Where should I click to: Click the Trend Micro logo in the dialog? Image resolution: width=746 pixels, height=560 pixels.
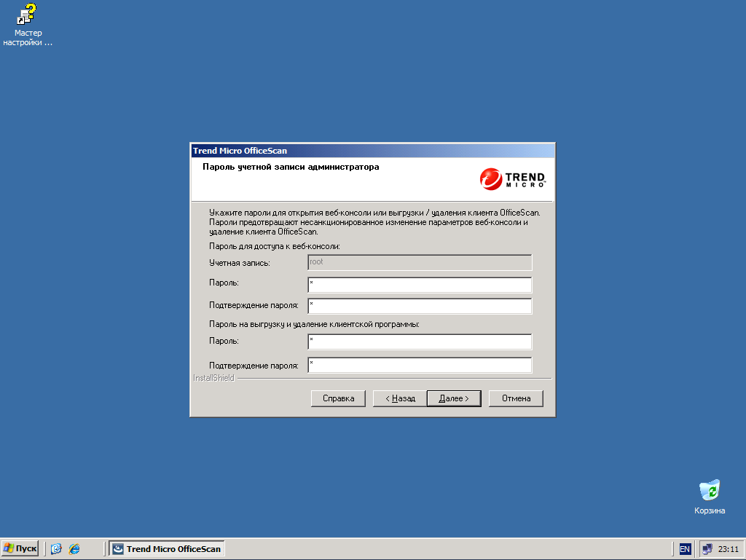pos(512,178)
